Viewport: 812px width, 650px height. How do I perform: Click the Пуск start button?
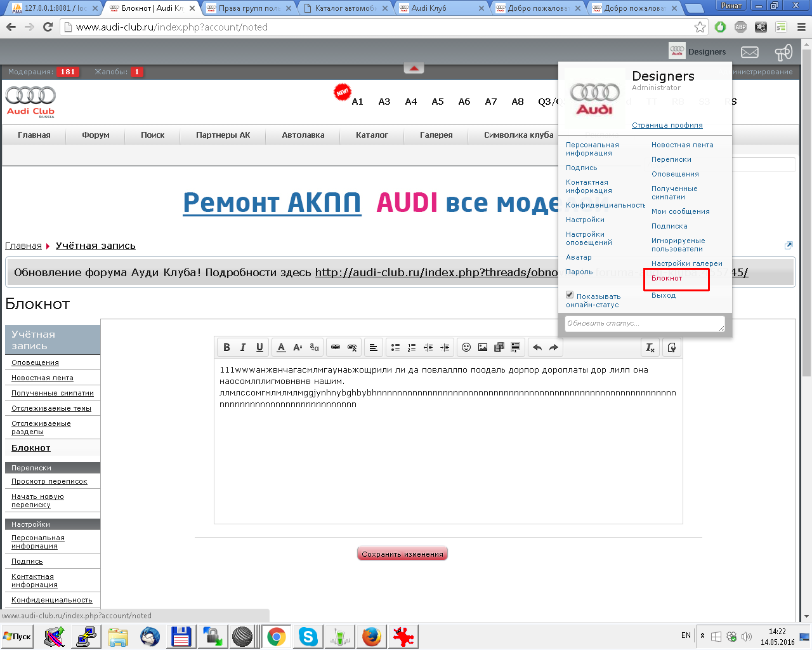coord(17,636)
